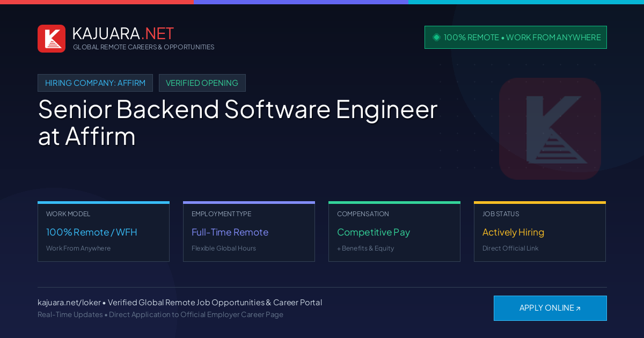Select the Verified Opening tag
The height and width of the screenshot is (338, 644).
202,83
